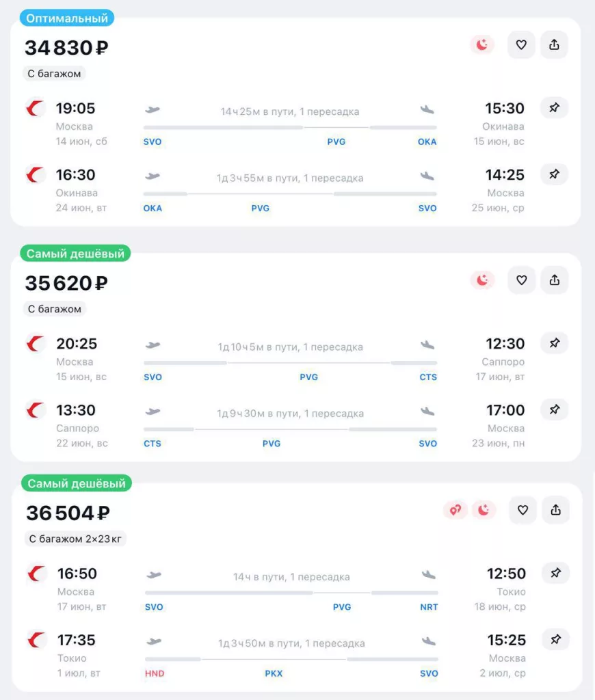Pin the 20:25 Moscow to Sapporo flight
Screen dimensions: 595x700
click(554, 343)
